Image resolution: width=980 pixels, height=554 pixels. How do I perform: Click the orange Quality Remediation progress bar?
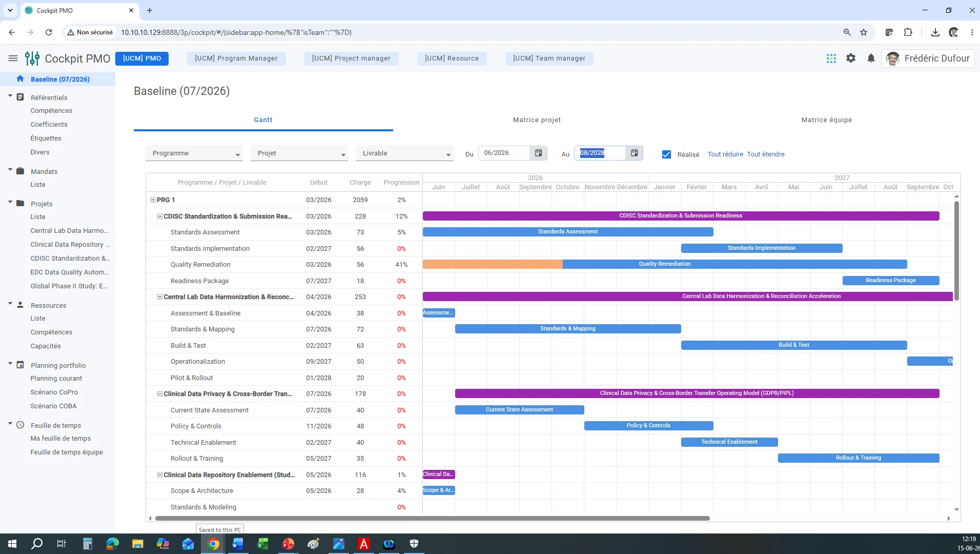pos(493,264)
